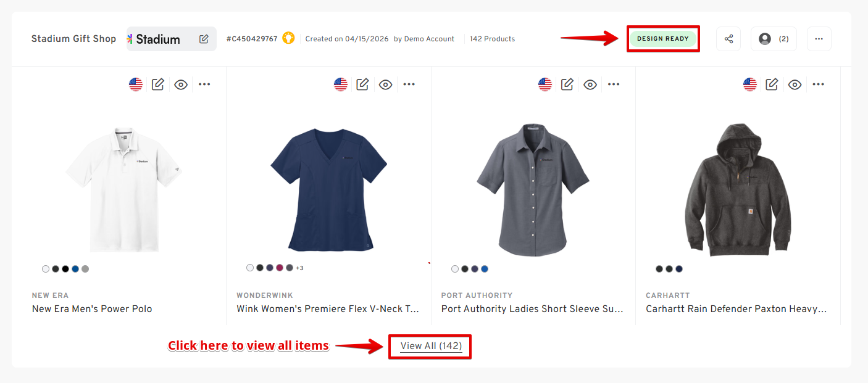Open more options for Wink top
The height and width of the screenshot is (383, 868).
(x=409, y=84)
